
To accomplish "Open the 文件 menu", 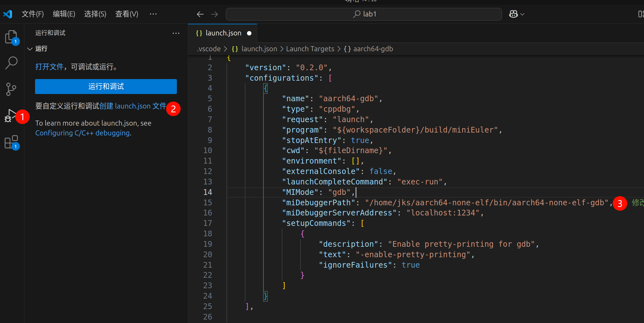I will pos(33,14).
